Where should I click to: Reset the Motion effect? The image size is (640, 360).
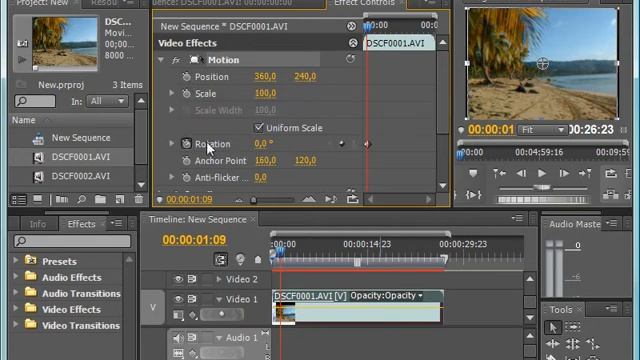(x=350, y=59)
